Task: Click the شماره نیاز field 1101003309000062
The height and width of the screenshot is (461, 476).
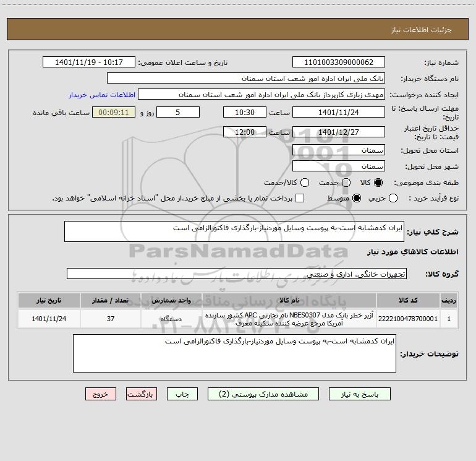Action: [x=339, y=62]
